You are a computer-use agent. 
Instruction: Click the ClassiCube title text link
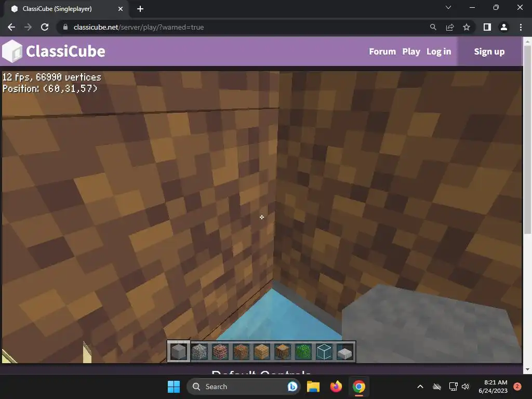(x=65, y=51)
